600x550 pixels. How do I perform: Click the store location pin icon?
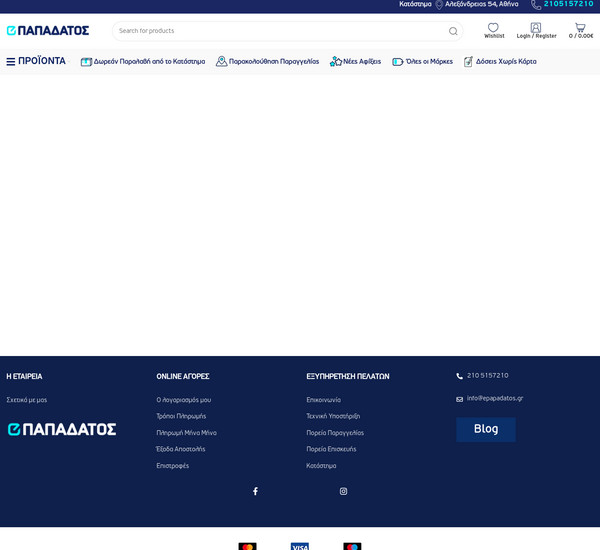click(439, 5)
